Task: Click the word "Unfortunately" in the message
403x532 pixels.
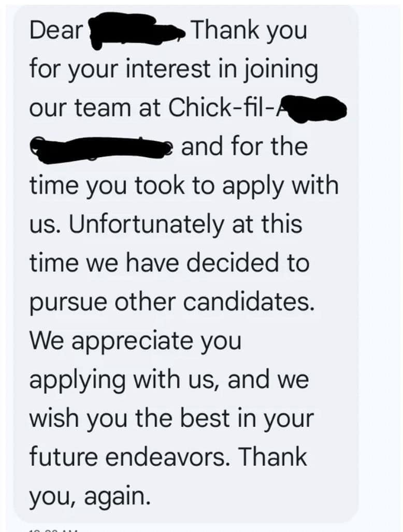Action: (135, 225)
